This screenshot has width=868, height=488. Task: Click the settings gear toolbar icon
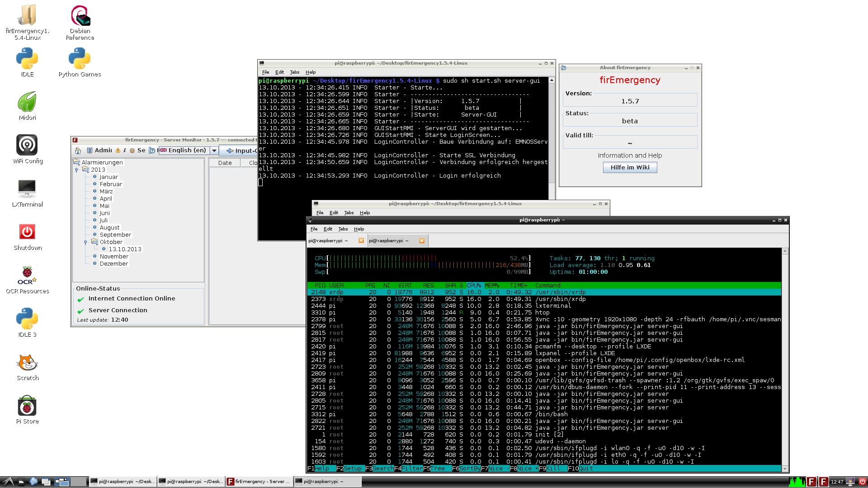pyautogui.click(x=132, y=150)
